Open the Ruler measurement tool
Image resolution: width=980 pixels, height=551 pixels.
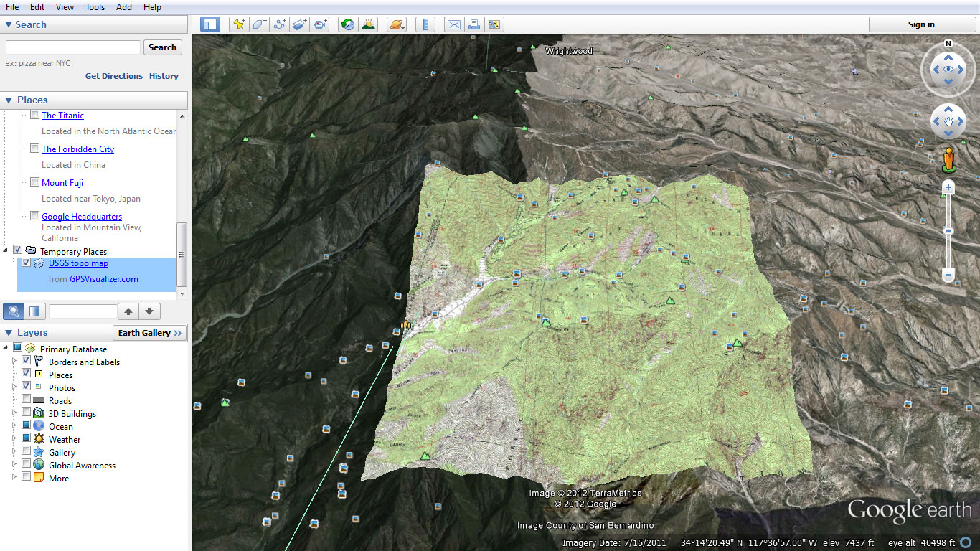(425, 24)
